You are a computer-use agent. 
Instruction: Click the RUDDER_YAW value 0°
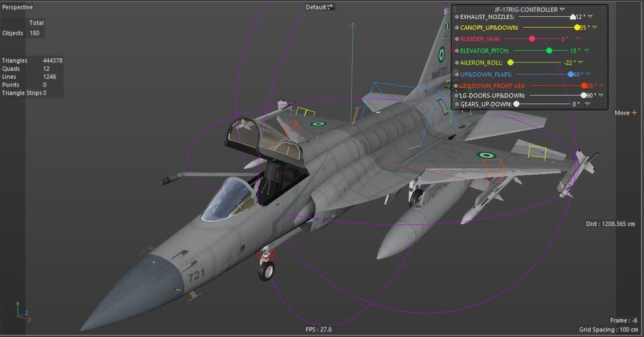coord(565,39)
